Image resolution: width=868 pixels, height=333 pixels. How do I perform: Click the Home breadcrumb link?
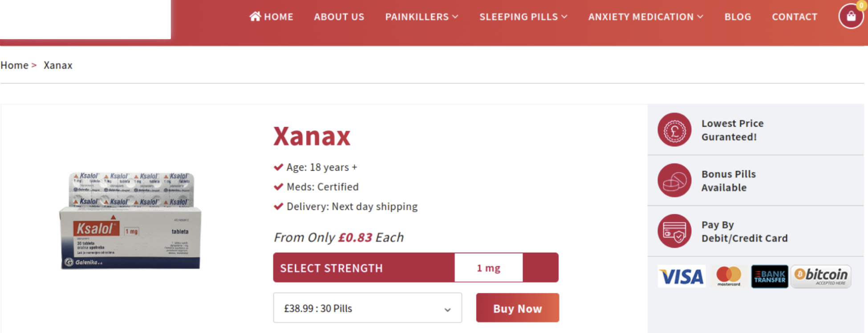(15, 65)
